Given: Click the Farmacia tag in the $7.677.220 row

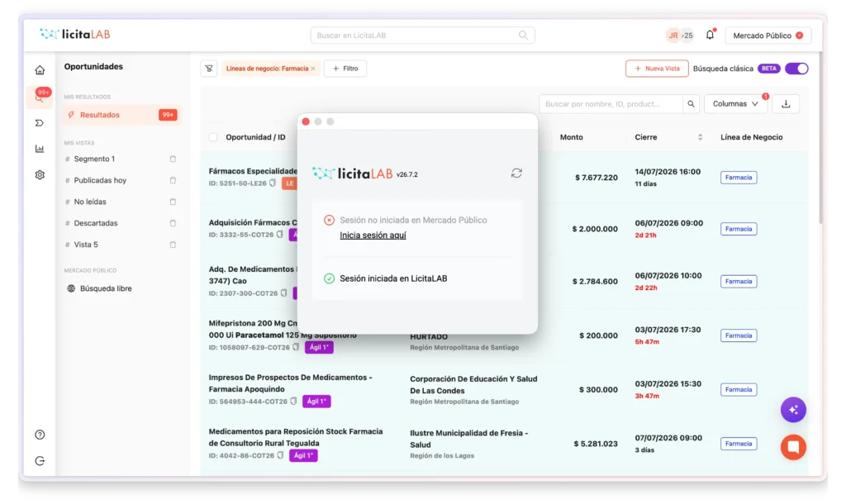Looking at the screenshot, I should point(738,178).
